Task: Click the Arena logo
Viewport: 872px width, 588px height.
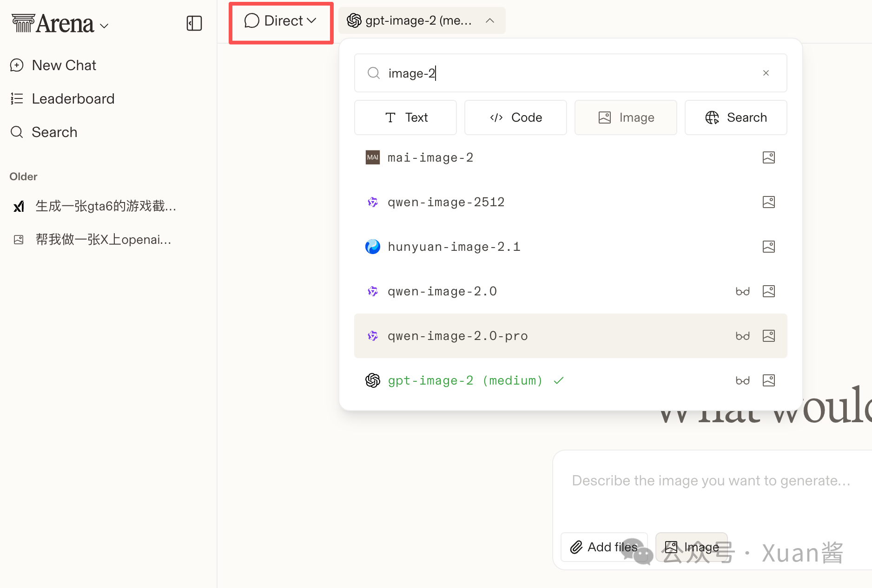Action: (x=53, y=24)
